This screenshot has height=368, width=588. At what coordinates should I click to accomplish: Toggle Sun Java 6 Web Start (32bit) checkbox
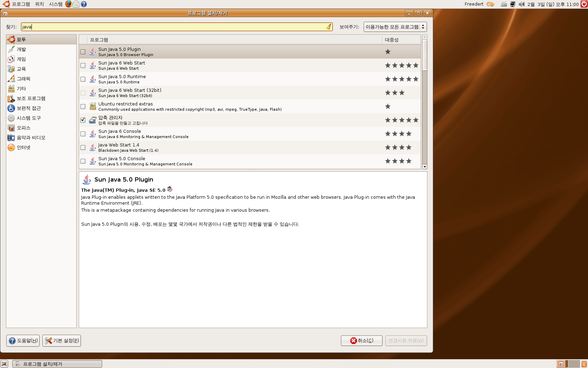[x=83, y=93]
